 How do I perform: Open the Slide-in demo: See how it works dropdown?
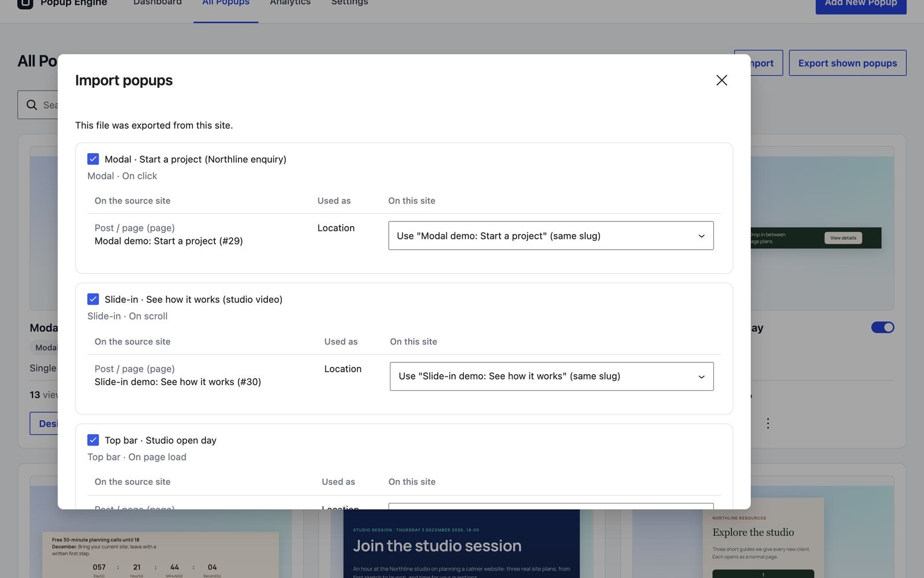click(x=552, y=376)
